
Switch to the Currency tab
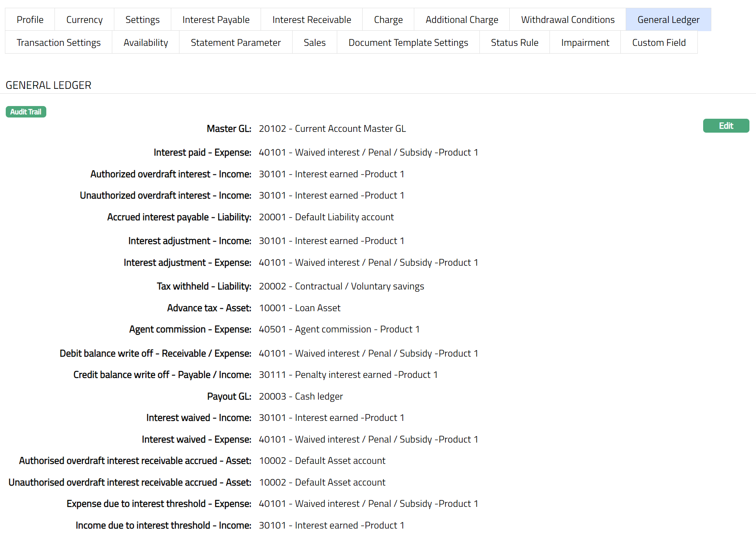(84, 20)
